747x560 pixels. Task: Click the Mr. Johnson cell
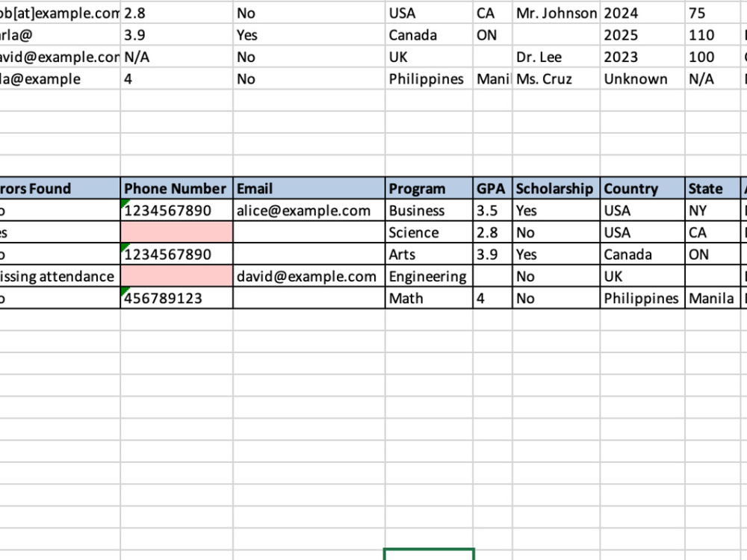pyautogui.click(x=556, y=13)
